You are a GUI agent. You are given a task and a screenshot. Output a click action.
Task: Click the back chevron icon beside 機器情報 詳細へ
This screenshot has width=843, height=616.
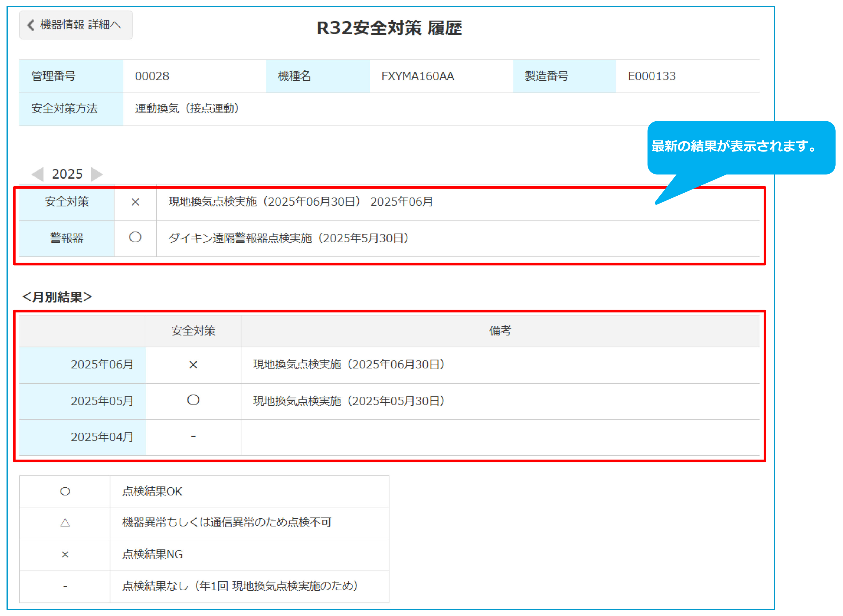click(x=31, y=25)
